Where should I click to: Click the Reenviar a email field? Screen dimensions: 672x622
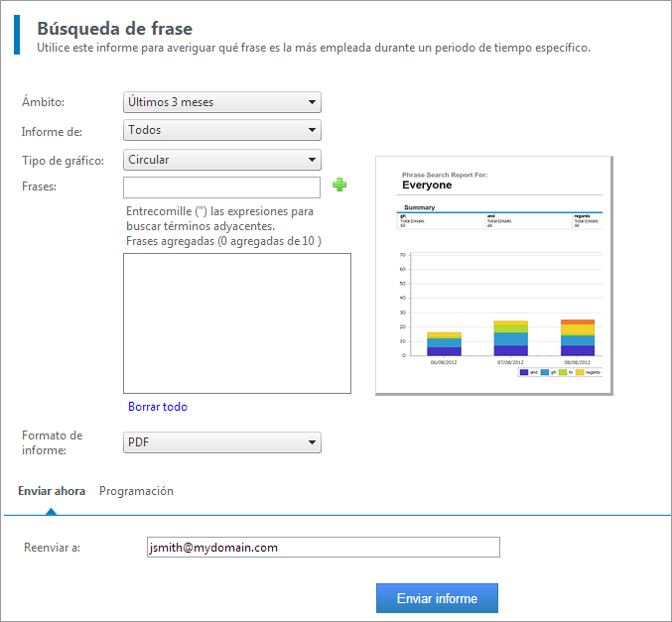coord(324,547)
